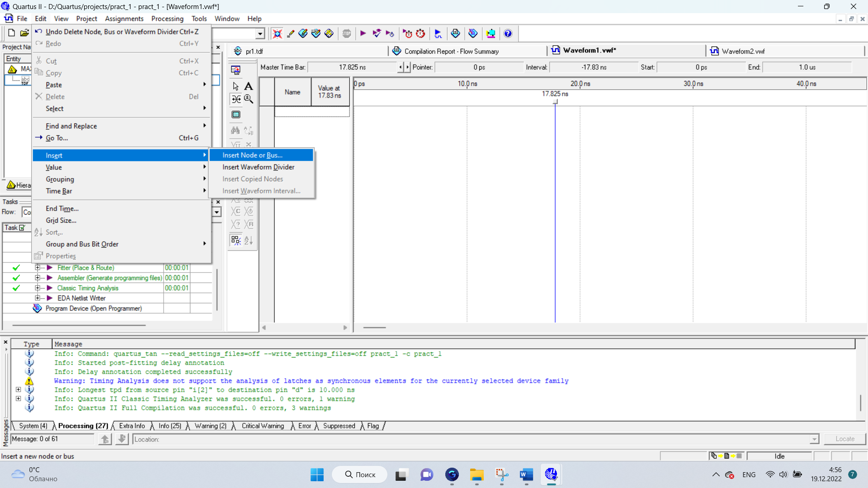Open the Processing menu
The width and height of the screenshot is (868, 488).
167,19
